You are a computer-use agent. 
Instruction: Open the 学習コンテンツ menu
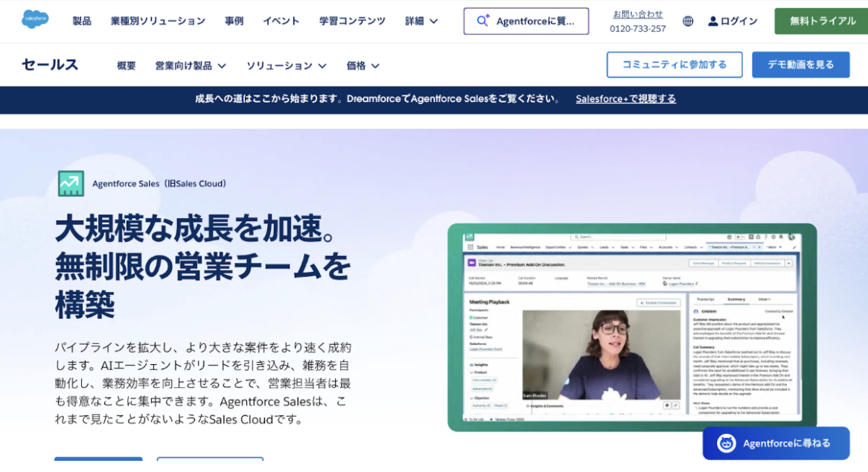(x=352, y=21)
